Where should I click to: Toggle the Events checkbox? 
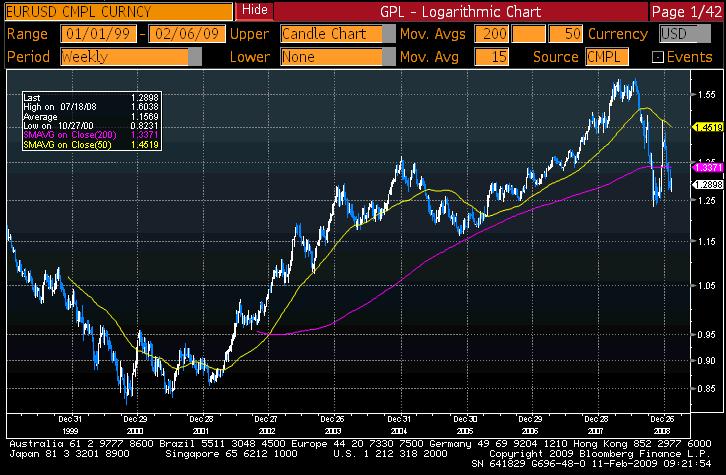[x=658, y=58]
